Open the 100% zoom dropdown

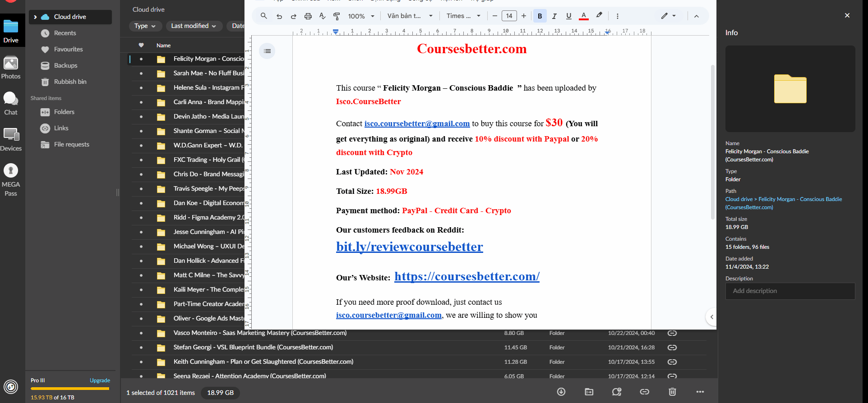pos(361,16)
